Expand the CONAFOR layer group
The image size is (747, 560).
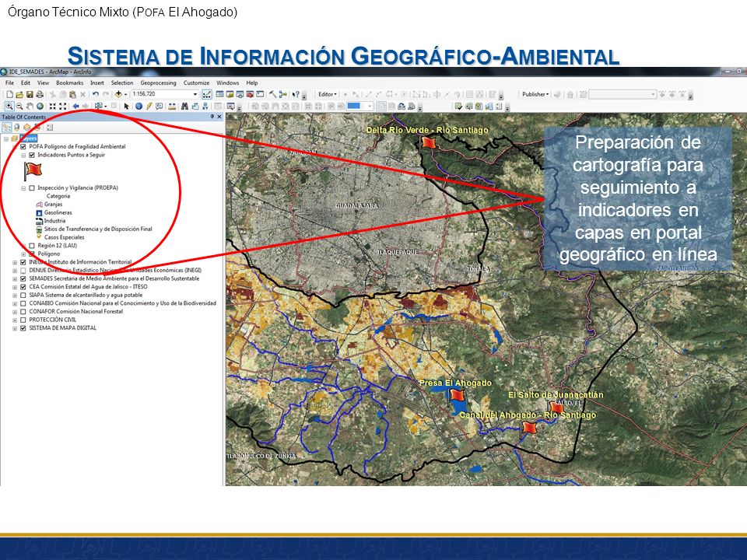pyautogui.click(x=15, y=312)
